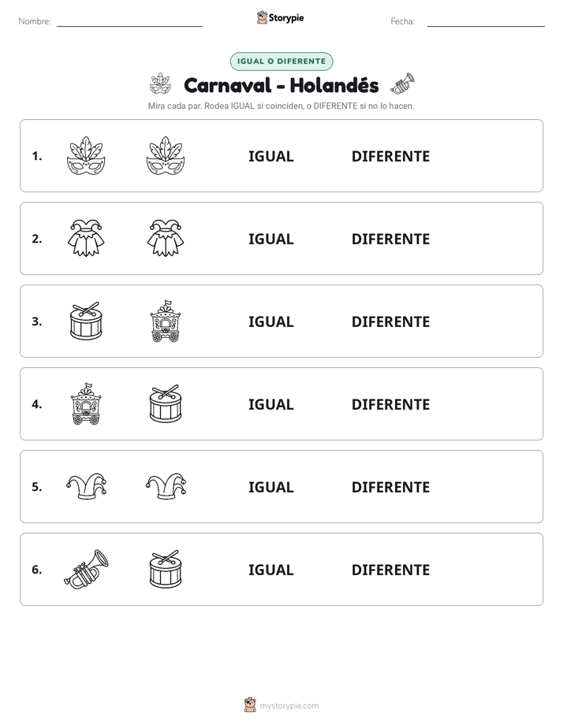Click the second jester costume in row 2
The width and height of the screenshot is (563, 728).
click(x=166, y=238)
